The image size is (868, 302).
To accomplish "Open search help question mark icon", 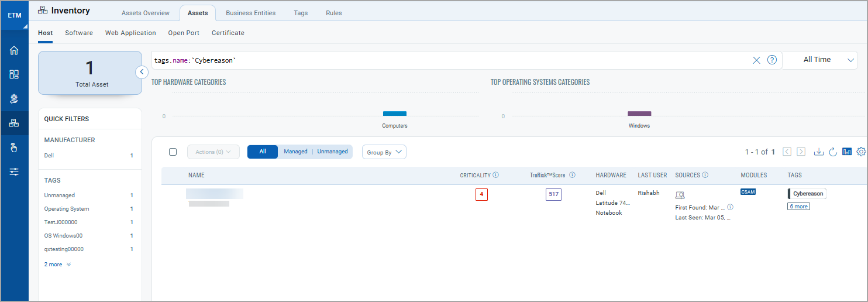I will [771, 60].
